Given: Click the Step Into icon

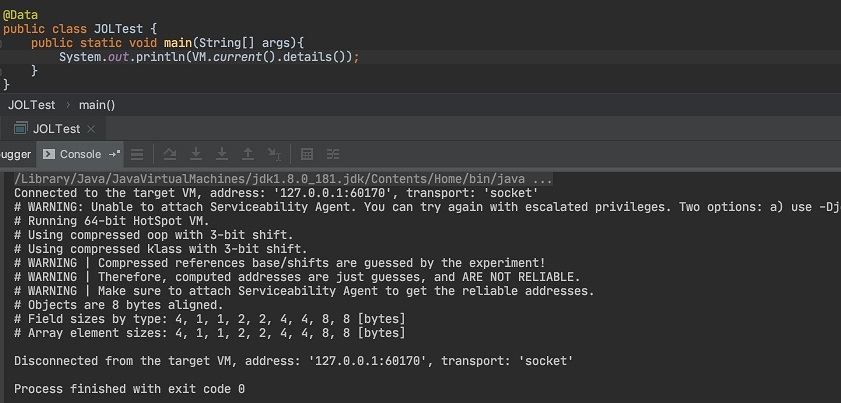Looking at the screenshot, I should 196,154.
